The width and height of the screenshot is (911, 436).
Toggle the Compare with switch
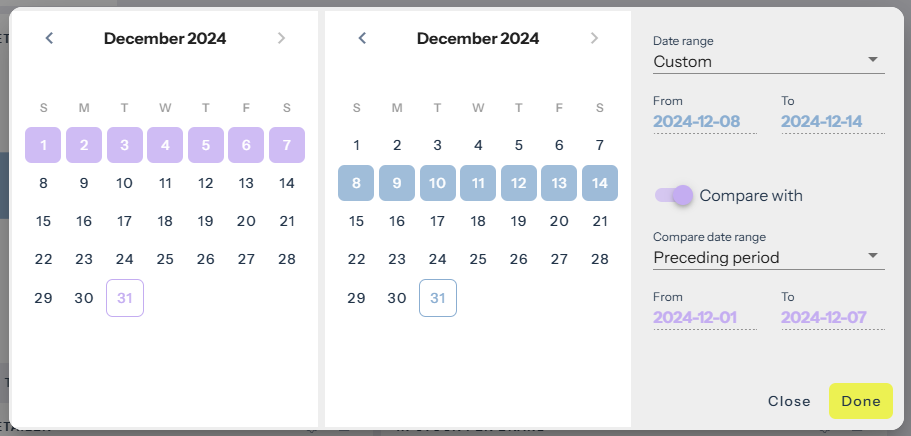[x=674, y=195]
